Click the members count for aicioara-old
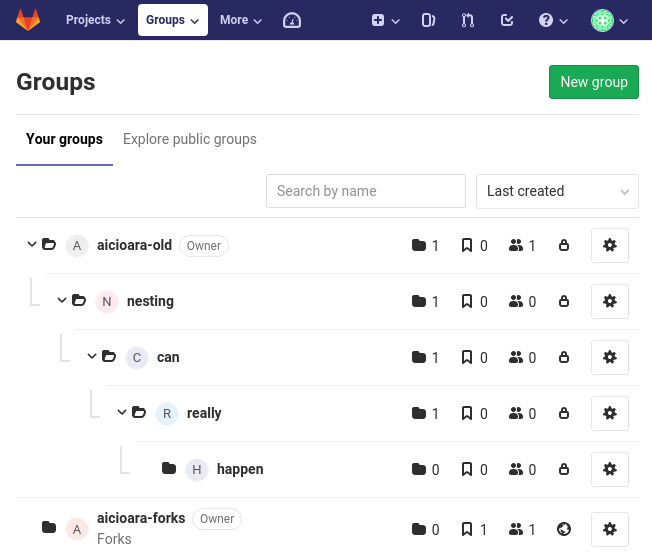 (522, 245)
